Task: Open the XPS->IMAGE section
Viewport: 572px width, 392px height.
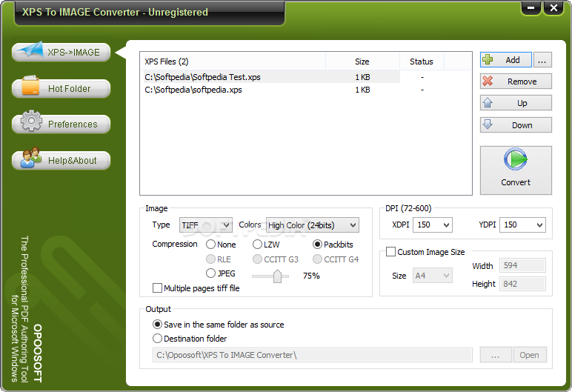Action: (61, 52)
